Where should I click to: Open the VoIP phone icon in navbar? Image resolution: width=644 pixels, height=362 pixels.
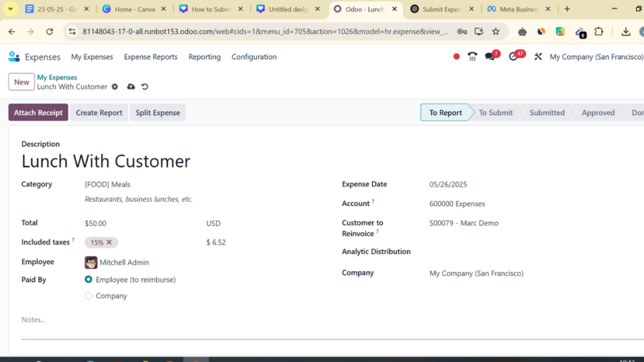click(472, 57)
